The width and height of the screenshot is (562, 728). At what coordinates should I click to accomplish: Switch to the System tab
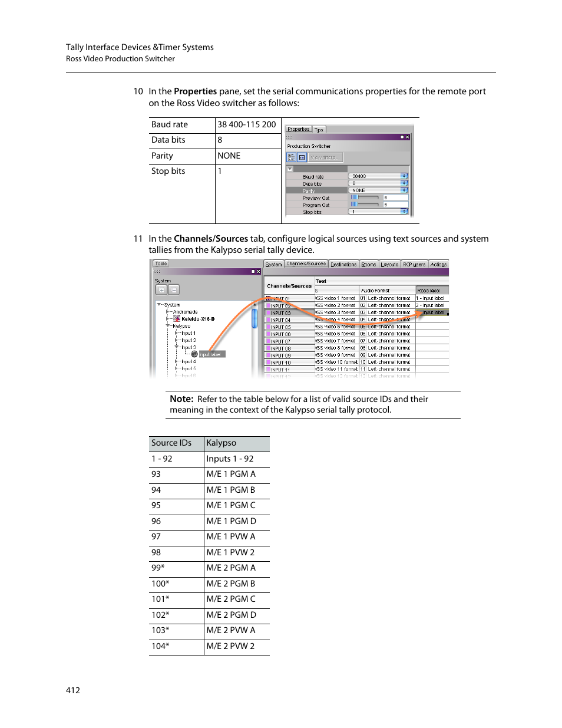273,264
